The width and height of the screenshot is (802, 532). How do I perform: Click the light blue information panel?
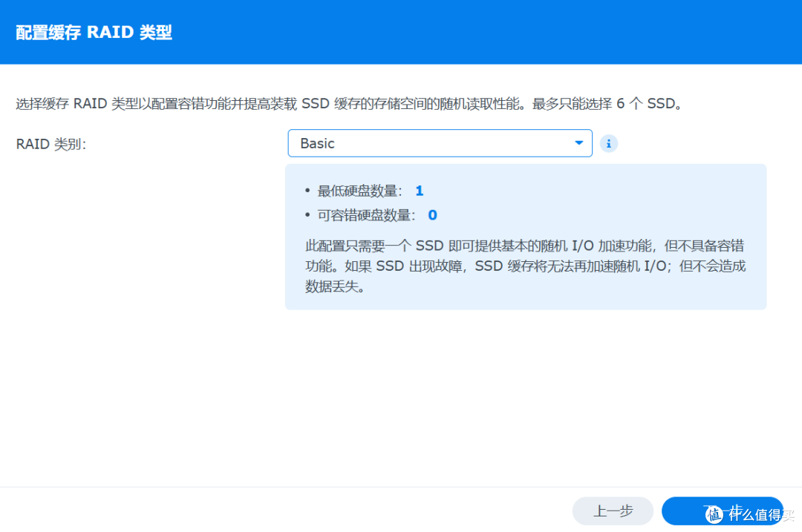pyautogui.click(x=526, y=237)
